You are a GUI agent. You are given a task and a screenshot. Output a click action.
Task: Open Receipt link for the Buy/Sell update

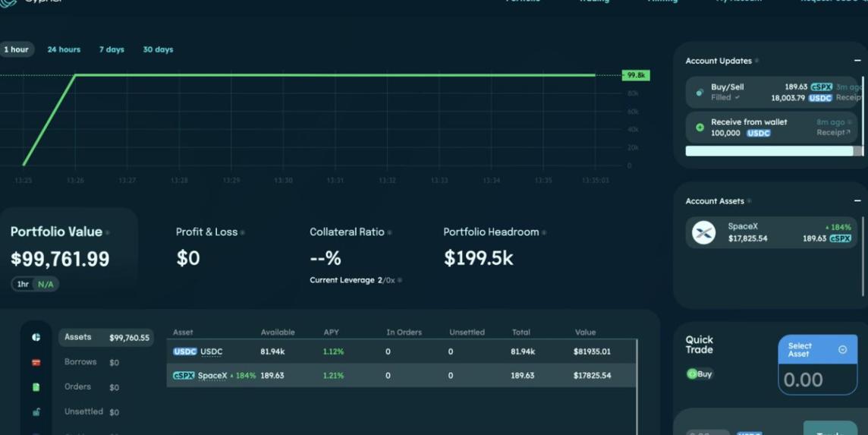(x=848, y=97)
